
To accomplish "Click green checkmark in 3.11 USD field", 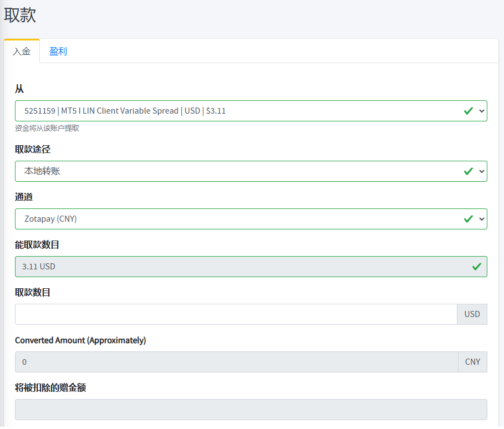I will pyautogui.click(x=477, y=267).
